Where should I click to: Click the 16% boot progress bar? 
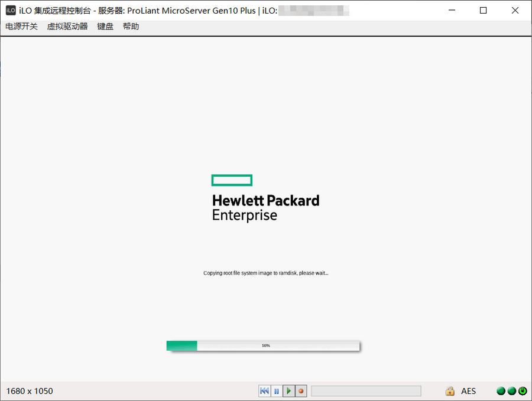click(263, 345)
